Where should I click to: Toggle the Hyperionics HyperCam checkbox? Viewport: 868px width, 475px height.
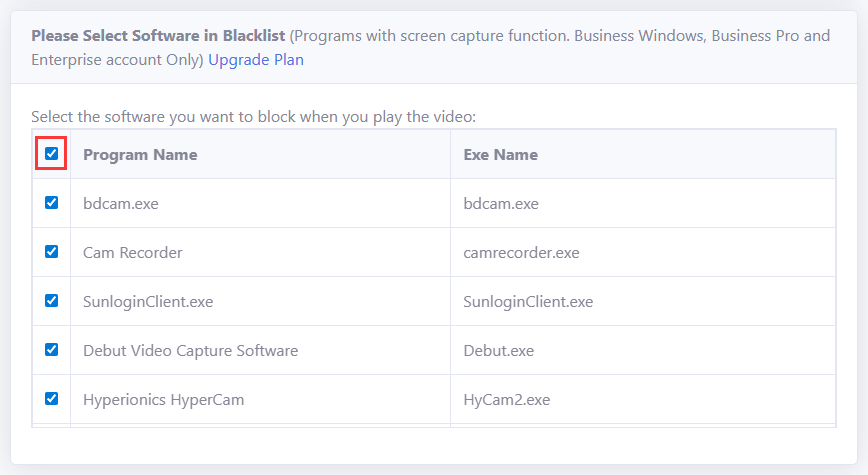coord(51,399)
